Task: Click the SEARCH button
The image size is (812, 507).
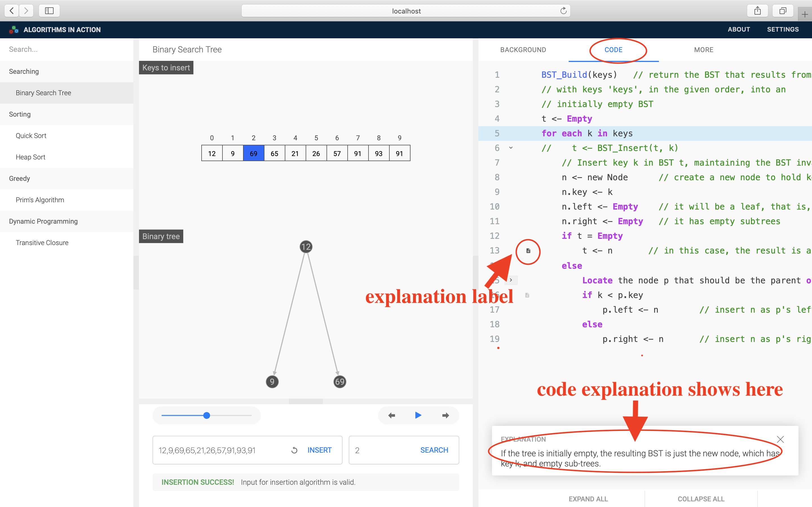Action: click(x=434, y=450)
